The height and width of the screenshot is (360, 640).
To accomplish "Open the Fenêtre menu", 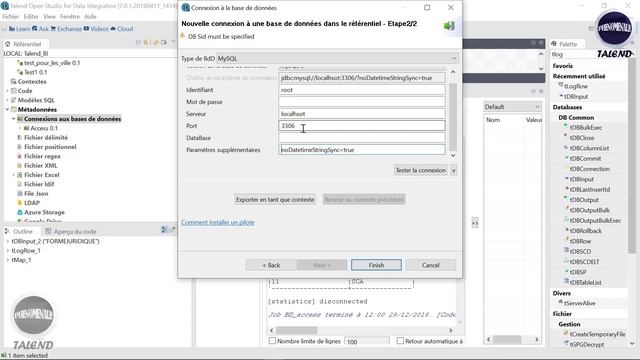I will coord(70,16).
